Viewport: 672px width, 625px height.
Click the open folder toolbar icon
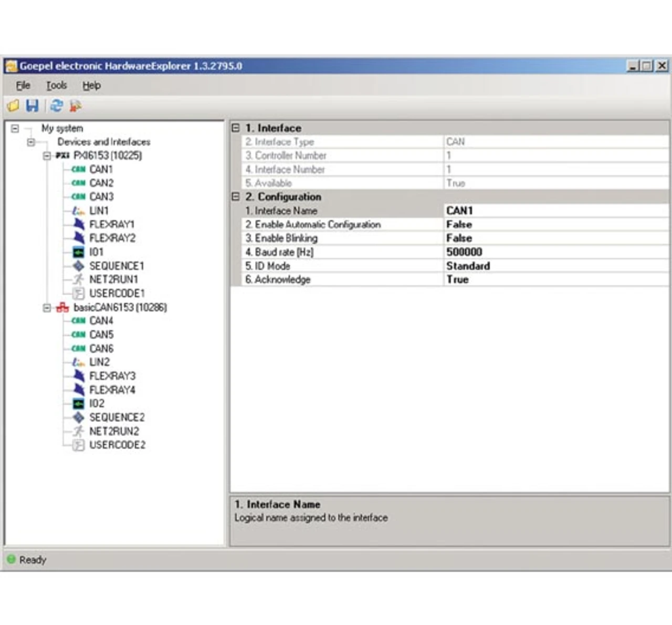tap(13, 106)
